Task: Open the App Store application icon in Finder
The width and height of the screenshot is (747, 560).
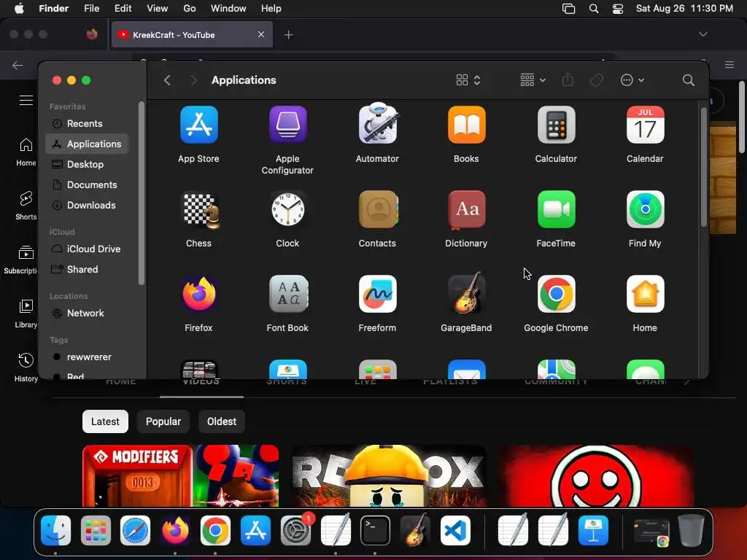Action: [x=198, y=125]
